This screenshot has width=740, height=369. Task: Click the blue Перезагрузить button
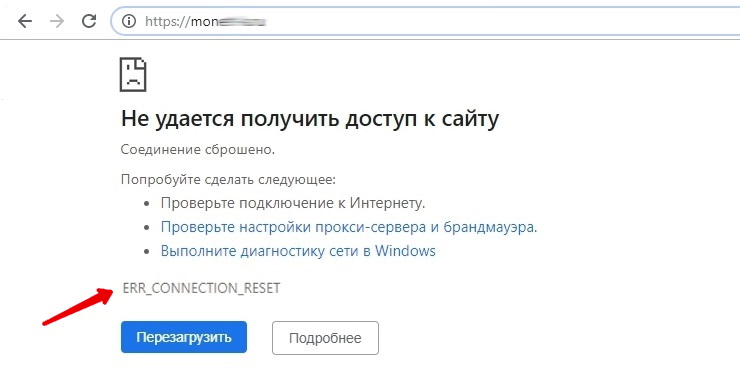[184, 337]
